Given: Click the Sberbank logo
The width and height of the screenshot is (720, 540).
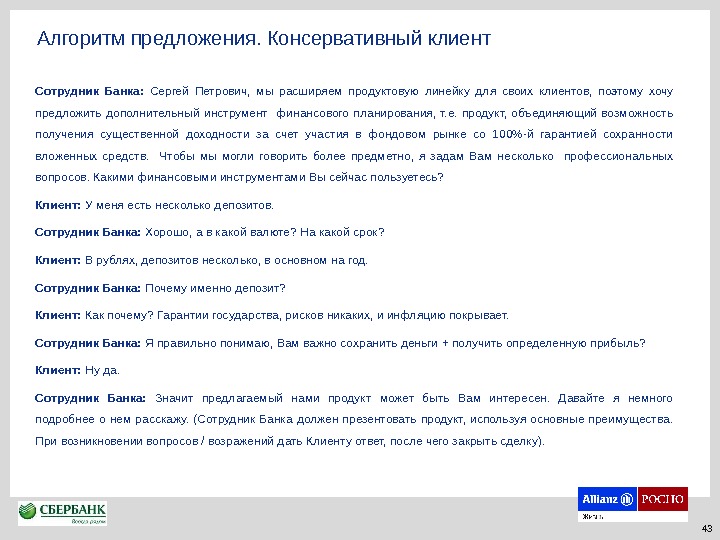Looking at the screenshot, I should coord(62,513).
